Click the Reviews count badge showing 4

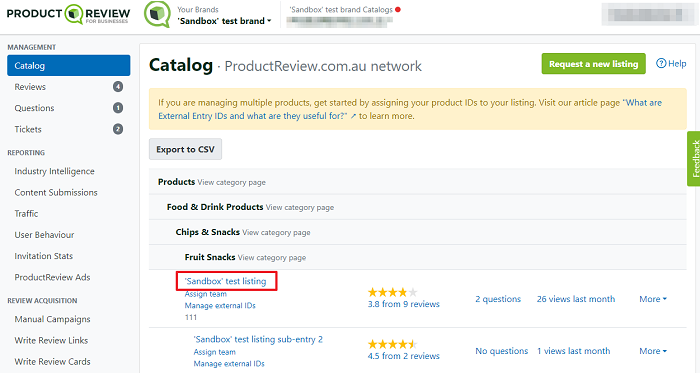point(118,87)
